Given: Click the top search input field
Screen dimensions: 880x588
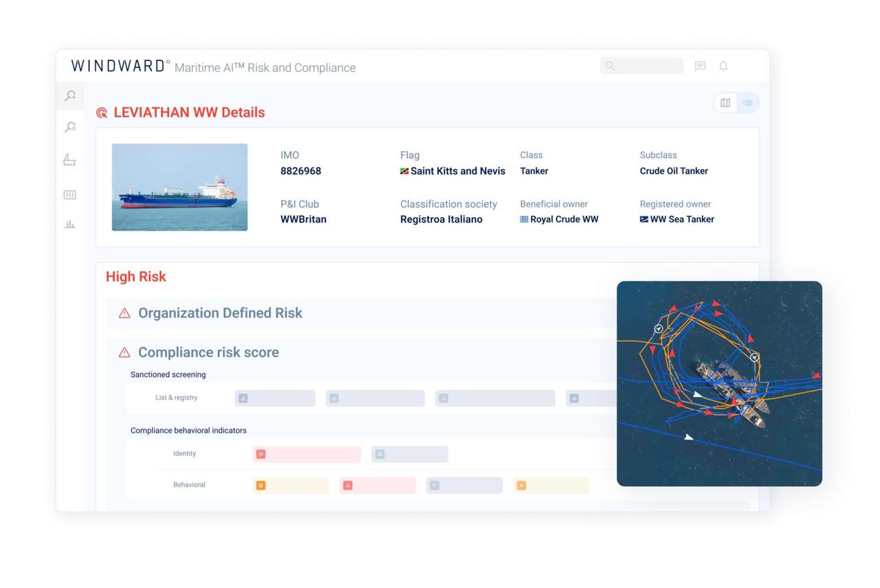Looking at the screenshot, I should pos(642,66).
